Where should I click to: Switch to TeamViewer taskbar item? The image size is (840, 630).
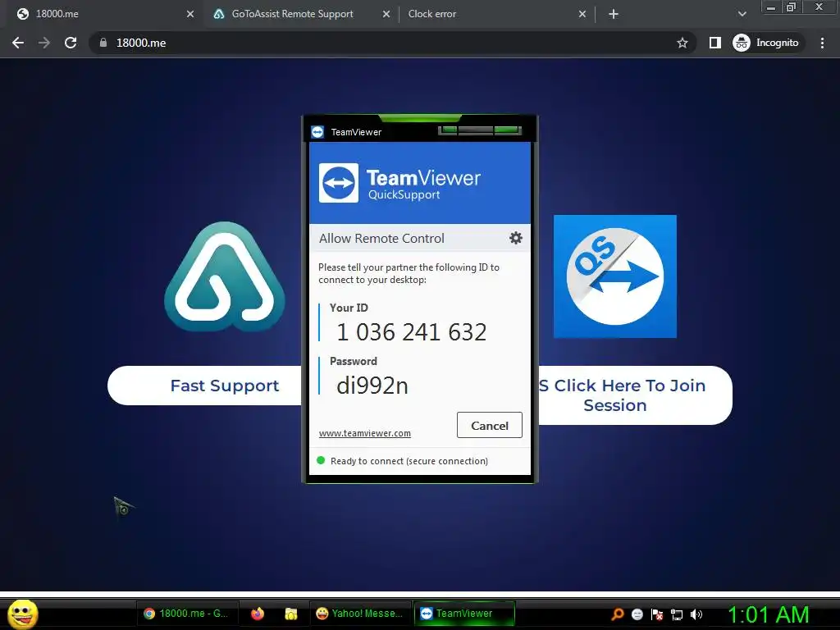464,614
